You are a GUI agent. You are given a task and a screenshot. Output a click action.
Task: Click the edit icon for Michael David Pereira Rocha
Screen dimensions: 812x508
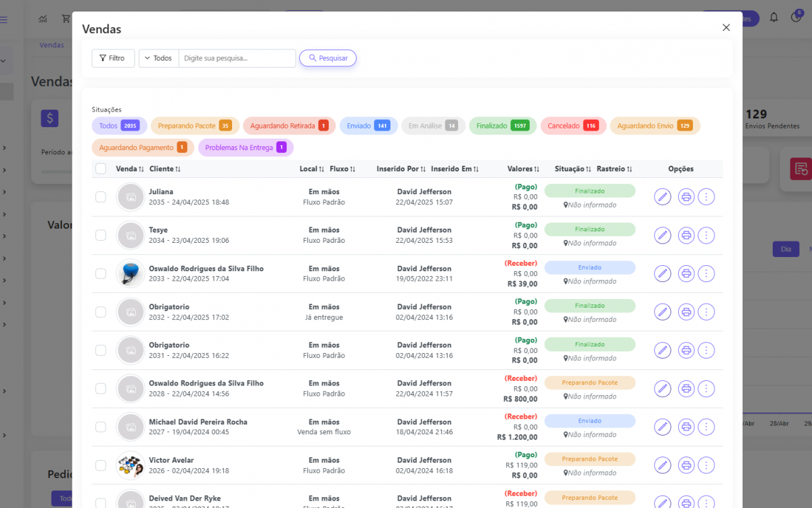coord(662,427)
